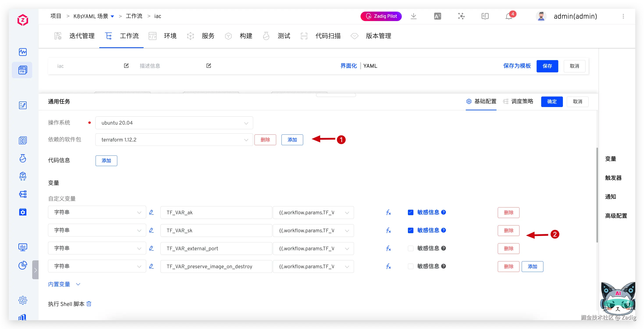The image size is (644, 329).
Task: Click the TF_VAR_external_port name field
Action: pyautogui.click(x=216, y=249)
